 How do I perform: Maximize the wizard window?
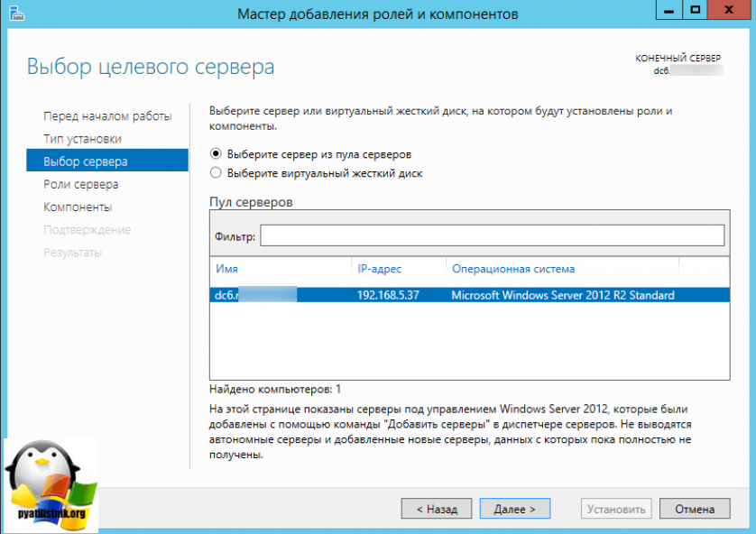tap(696, 13)
